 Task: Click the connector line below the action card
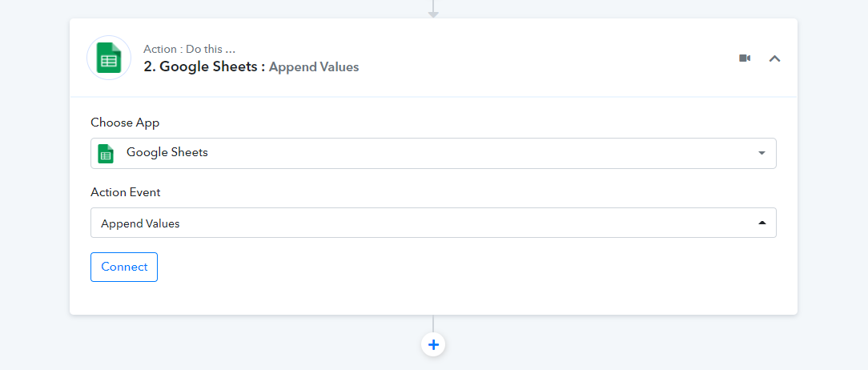(433, 324)
